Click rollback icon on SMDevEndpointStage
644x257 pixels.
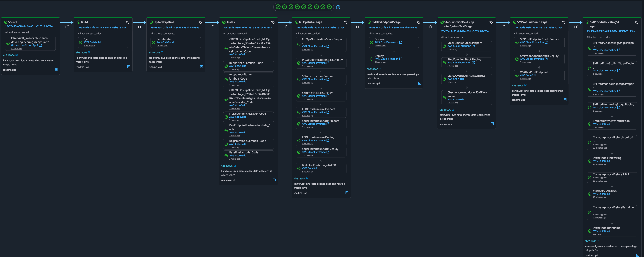click(x=419, y=22)
